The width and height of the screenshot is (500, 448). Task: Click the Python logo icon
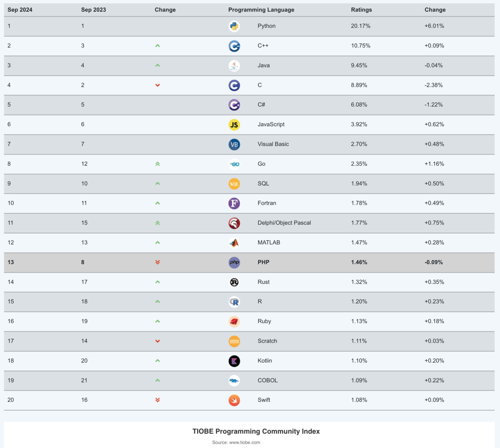pos(234,26)
